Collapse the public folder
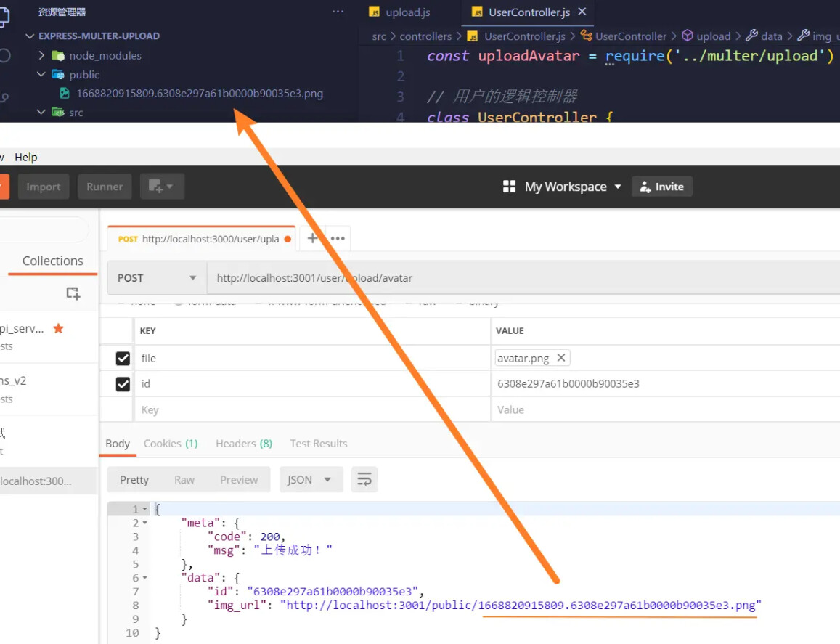Viewport: 840px width, 644px height. [41, 74]
